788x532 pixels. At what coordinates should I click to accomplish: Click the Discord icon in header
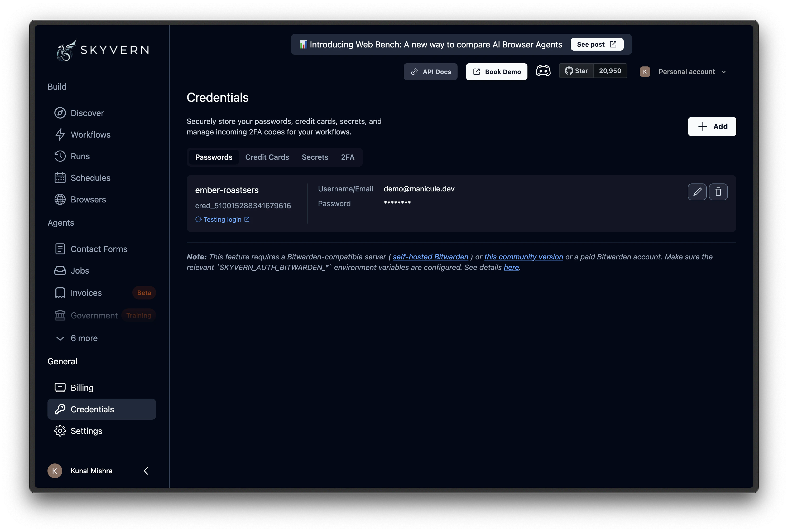(543, 71)
